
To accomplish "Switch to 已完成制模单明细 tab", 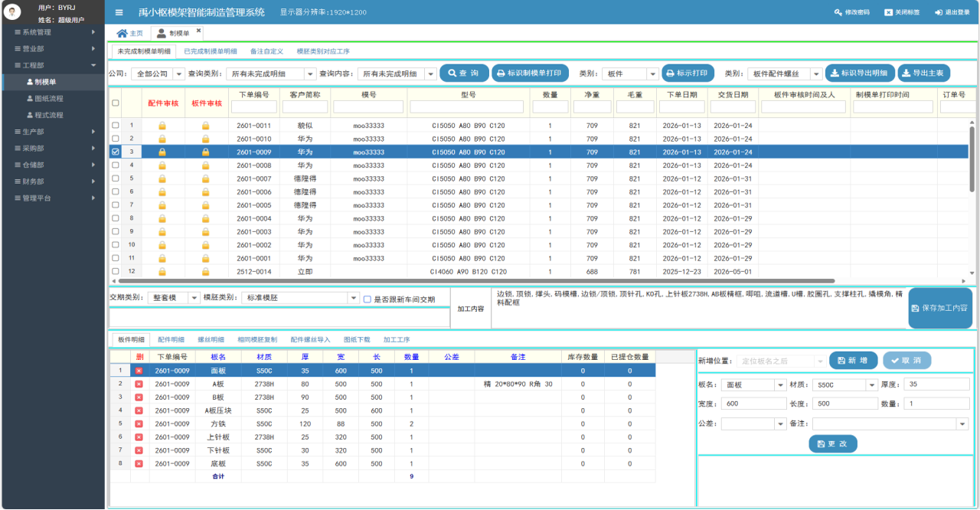I will coord(210,51).
